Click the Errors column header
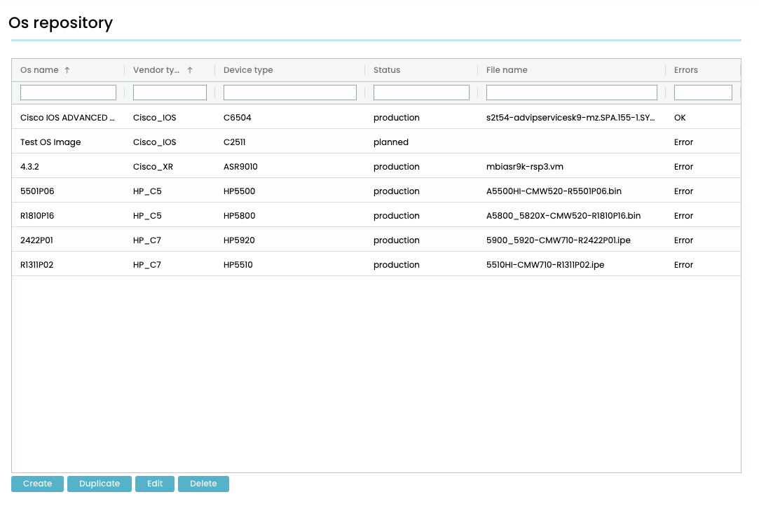Image resolution: width=759 pixels, height=532 pixels. [x=685, y=70]
